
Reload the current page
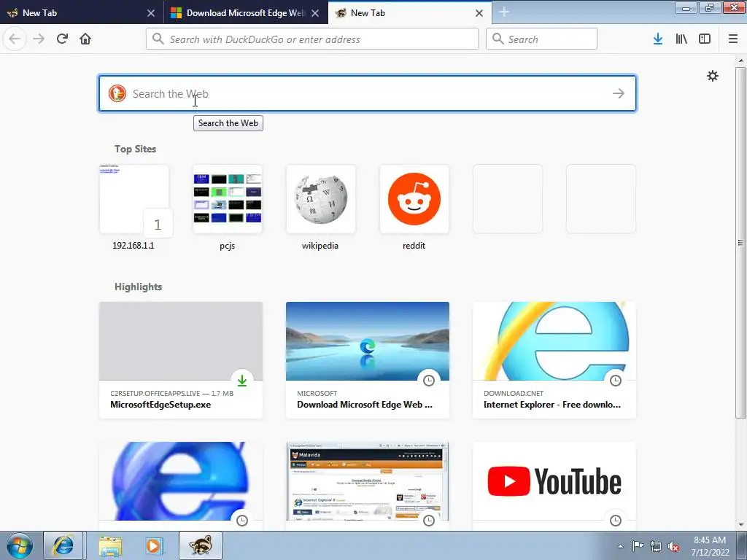(62, 39)
